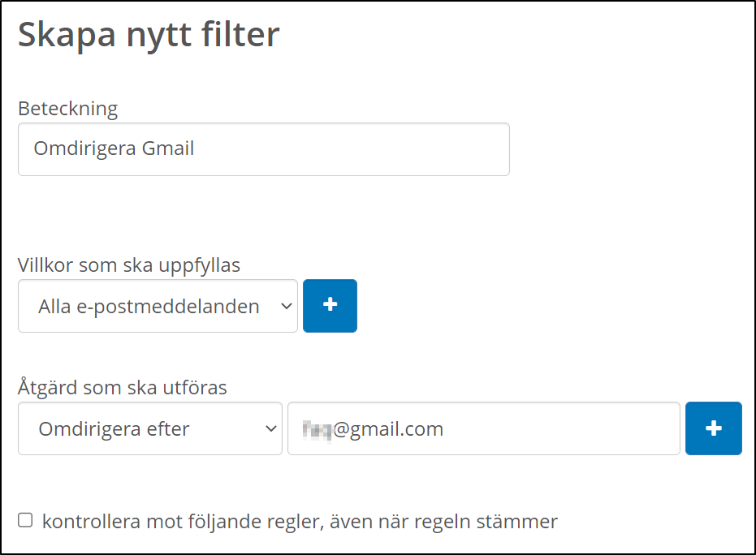Click the 'Villkor som ska uppfyllas' label
The width and height of the screenshot is (756, 555).
[129, 265]
